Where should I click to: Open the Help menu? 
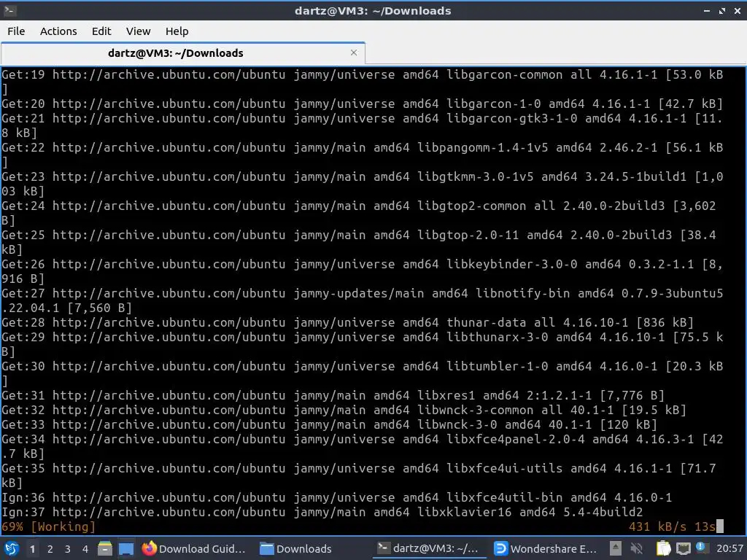coord(177,31)
